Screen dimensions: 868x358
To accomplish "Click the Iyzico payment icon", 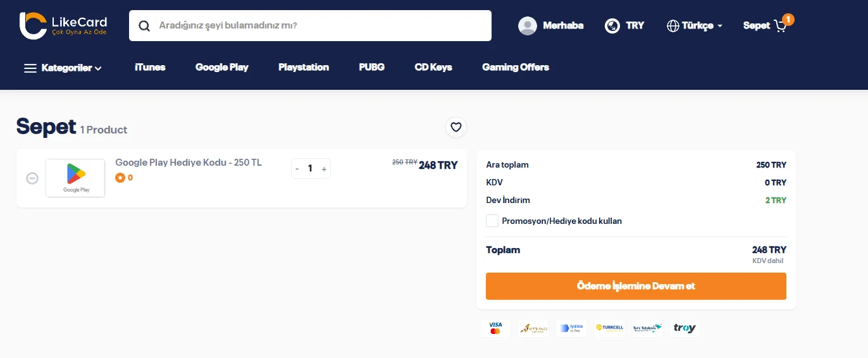I will [571, 328].
